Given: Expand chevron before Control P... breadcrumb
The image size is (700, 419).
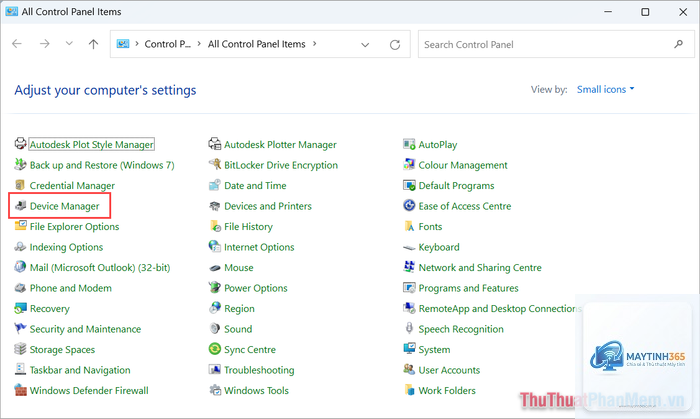Looking at the screenshot, I should (x=137, y=44).
